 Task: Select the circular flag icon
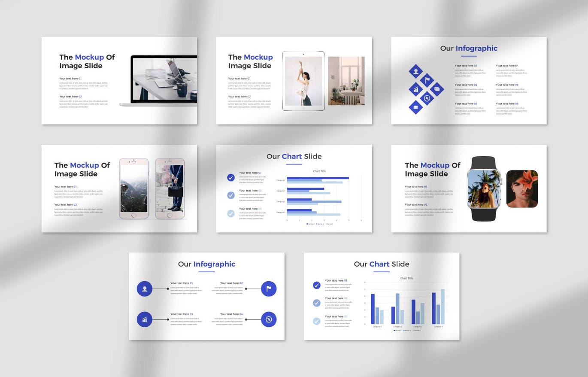tap(269, 289)
